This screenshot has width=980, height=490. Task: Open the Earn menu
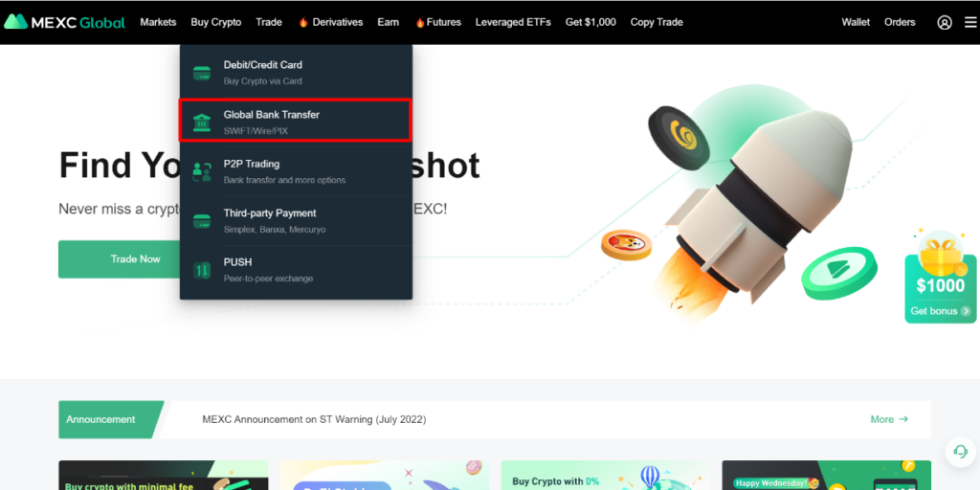389,23
